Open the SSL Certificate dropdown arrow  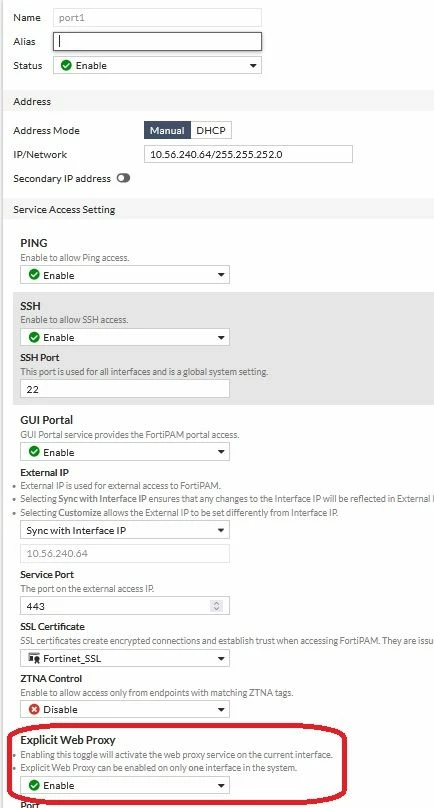click(221, 659)
